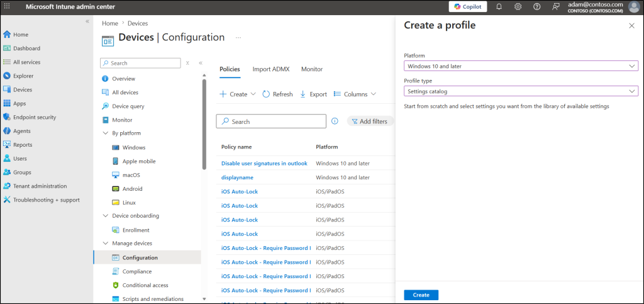Click the Refresh toolbar button

277,94
